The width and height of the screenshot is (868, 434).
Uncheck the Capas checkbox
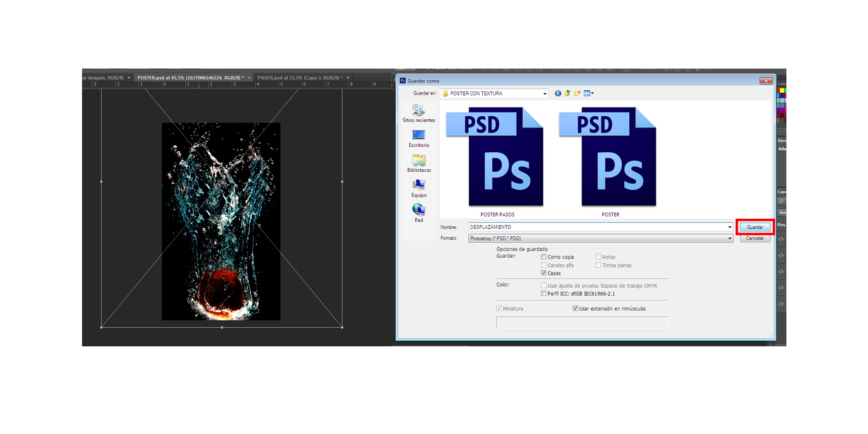point(543,273)
